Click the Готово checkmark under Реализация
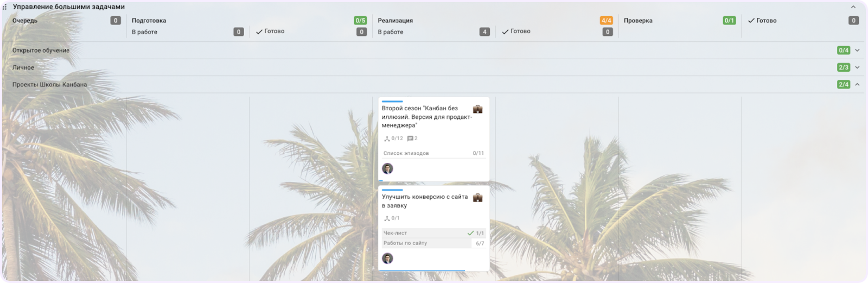This screenshot has height=283, width=868. [505, 32]
